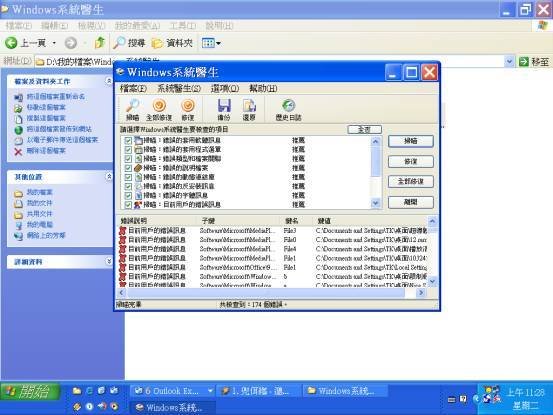The height and width of the screenshot is (415, 553).
Task: Click the 還原 restore toolbar icon
Action: (249, 106)
